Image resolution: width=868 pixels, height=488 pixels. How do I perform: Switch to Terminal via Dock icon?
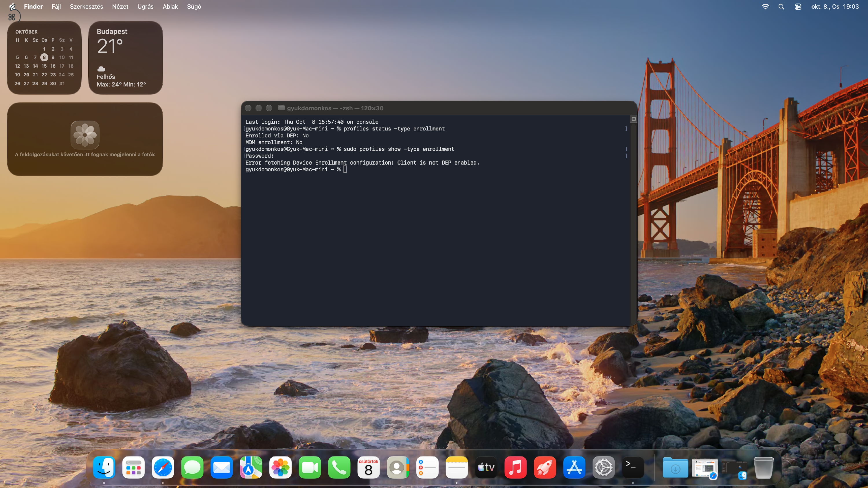[x=633, y=467]
